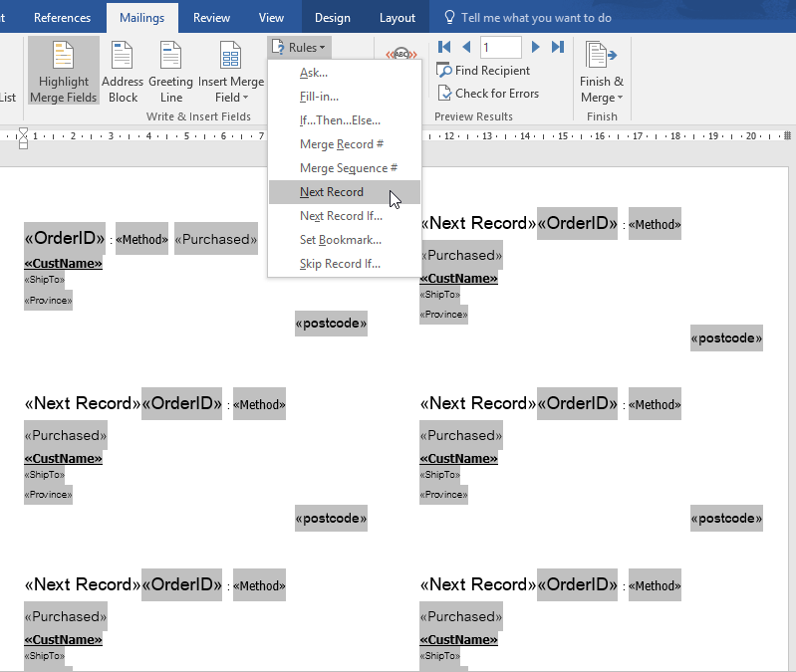Insert Merge Record # rule

click(x=345, y=144)
